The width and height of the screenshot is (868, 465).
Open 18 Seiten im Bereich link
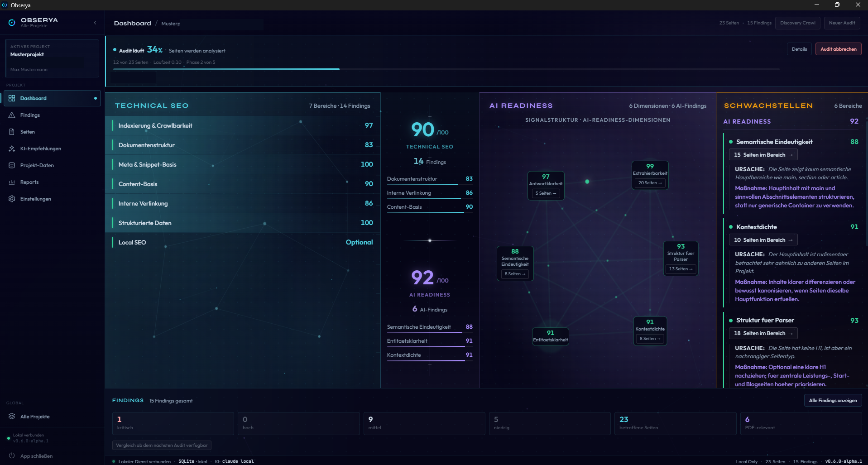[x=763, y=333]
